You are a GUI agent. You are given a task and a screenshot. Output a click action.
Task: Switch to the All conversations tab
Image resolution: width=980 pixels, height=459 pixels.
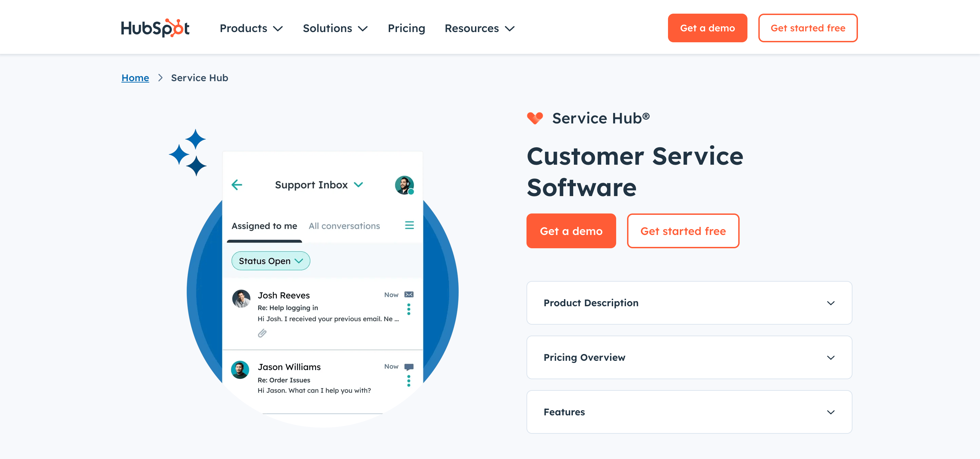coord(344,225)
